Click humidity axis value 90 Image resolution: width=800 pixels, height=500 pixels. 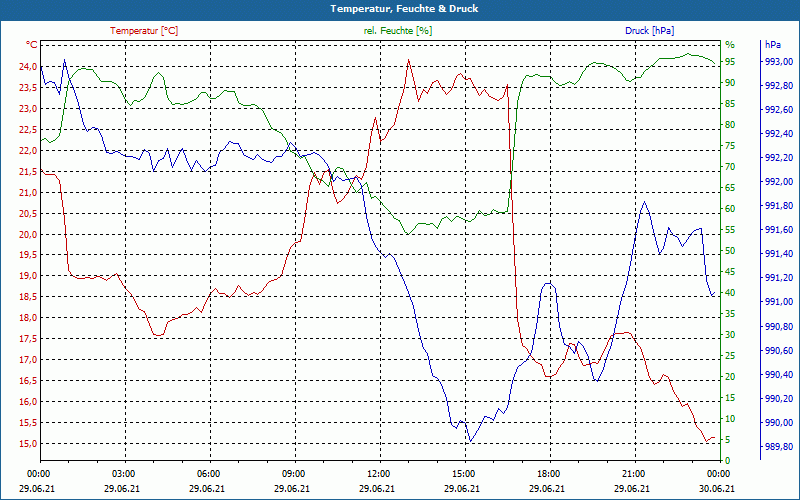(730, 83)
